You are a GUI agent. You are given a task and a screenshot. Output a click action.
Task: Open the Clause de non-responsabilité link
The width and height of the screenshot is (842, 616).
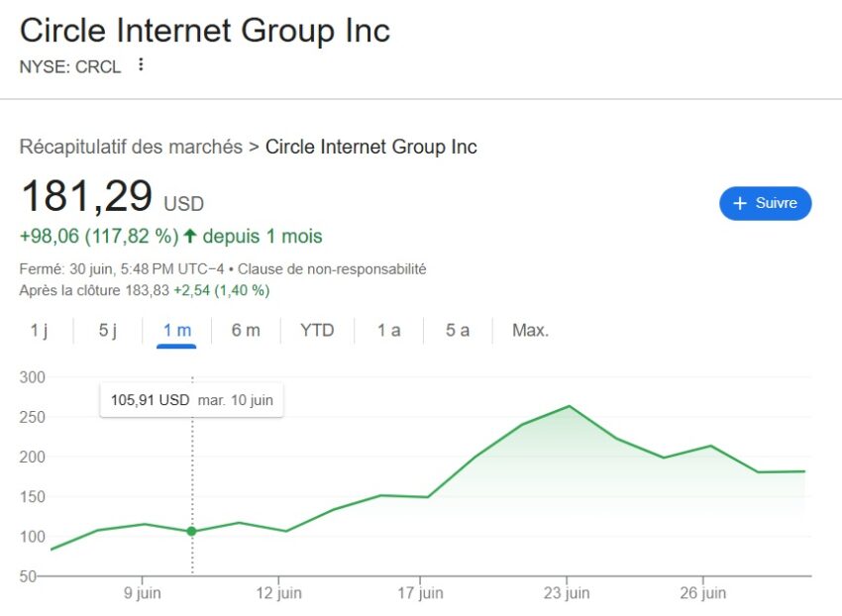tap(332, 269)
